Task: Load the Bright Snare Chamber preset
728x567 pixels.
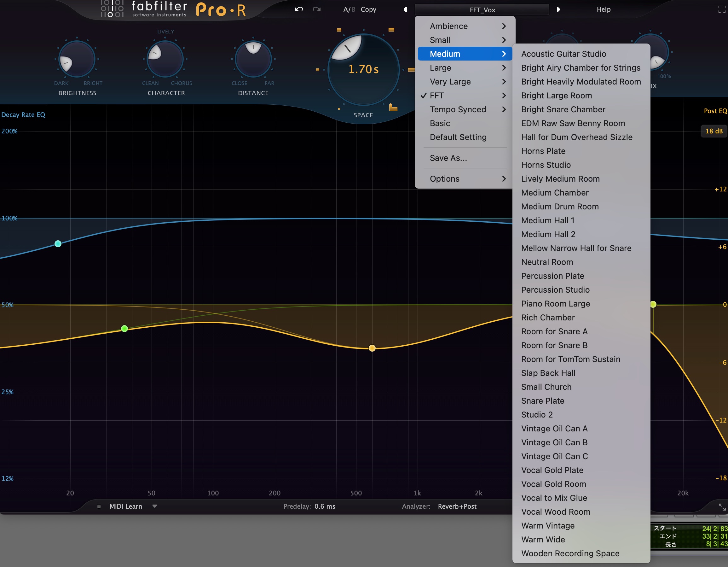Action: pos(581,109)
